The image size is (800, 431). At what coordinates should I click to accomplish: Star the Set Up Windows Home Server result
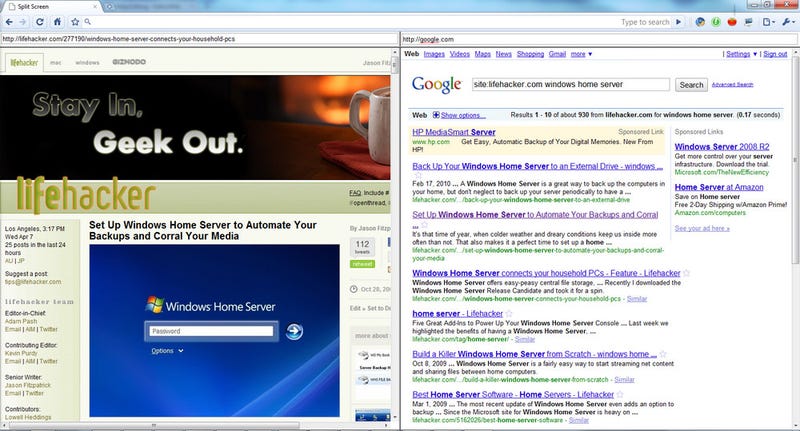click(424, 224)
